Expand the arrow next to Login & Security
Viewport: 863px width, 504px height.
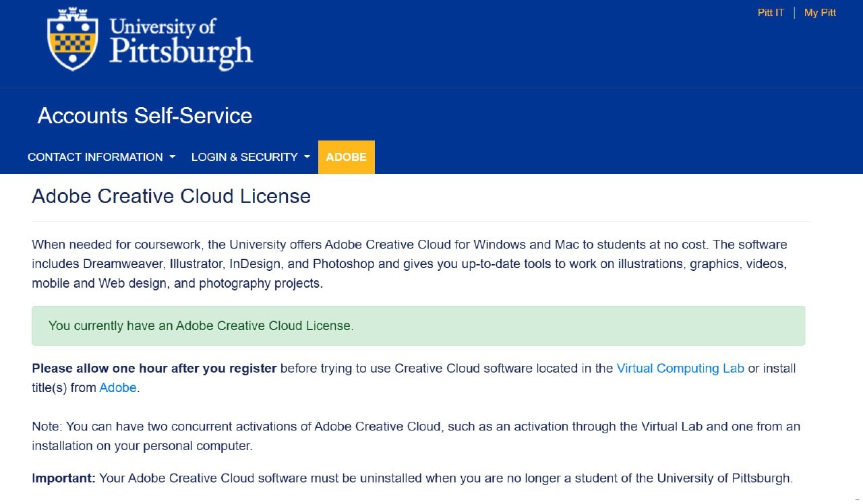click(x=307, y=157)
